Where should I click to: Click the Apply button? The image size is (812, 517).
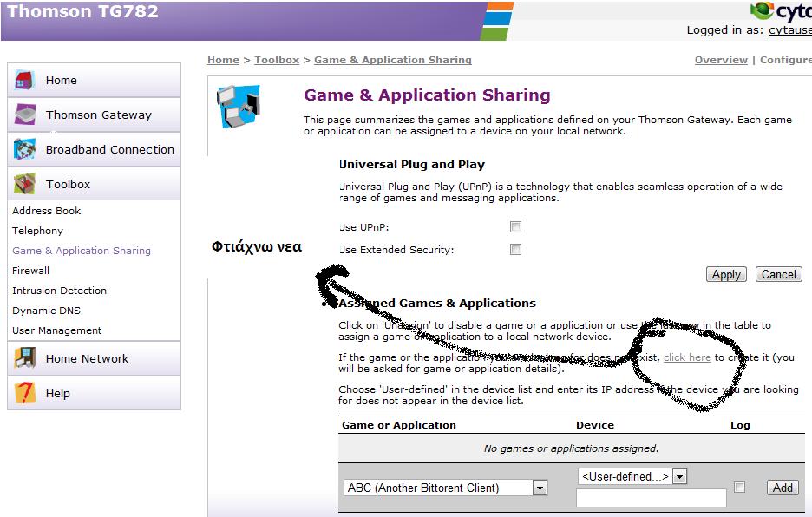click(726, 275)
